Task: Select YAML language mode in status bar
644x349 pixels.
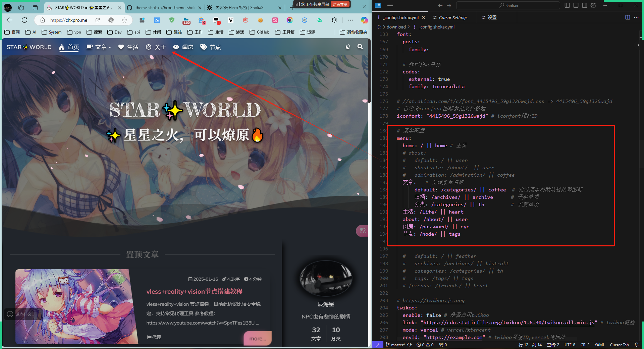Action: click(x=599, y=345)
